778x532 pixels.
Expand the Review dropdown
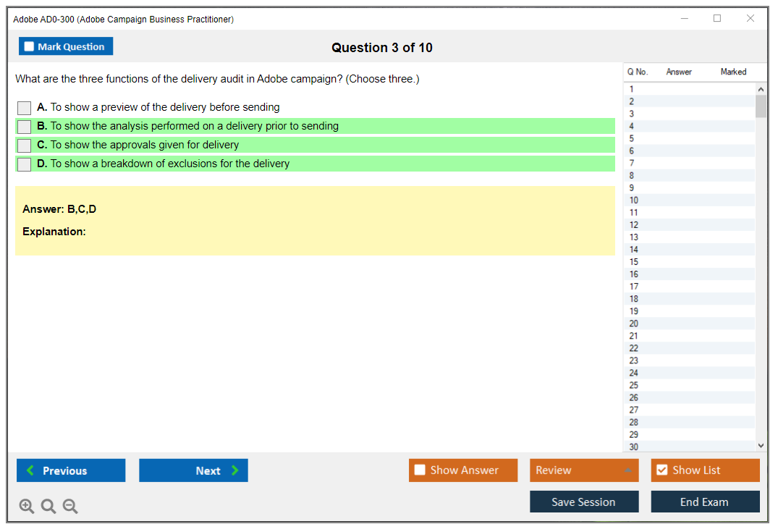[x=627, y=470]
